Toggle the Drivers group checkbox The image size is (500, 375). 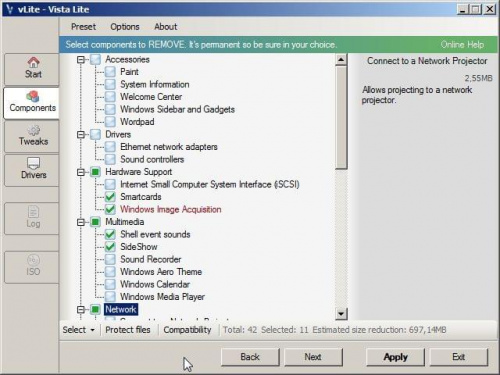95,134
